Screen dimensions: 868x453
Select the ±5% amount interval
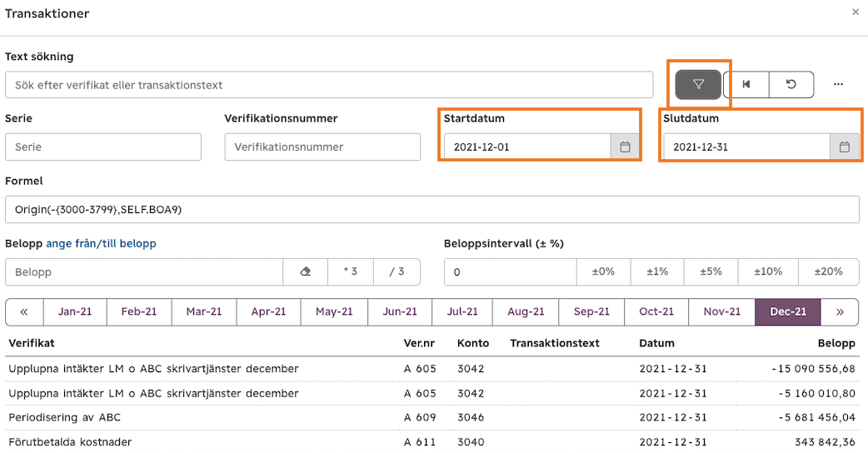(711, 272)
